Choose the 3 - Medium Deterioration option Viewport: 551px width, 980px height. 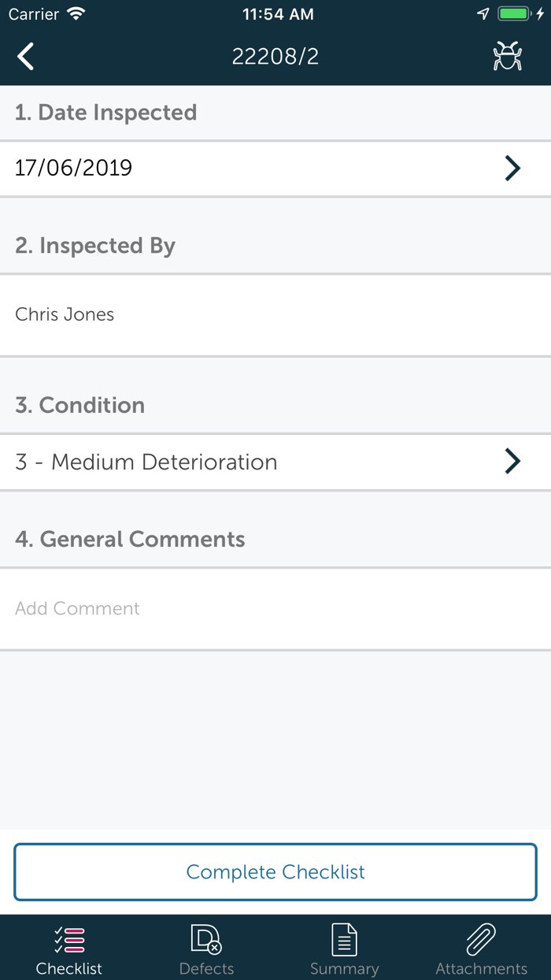(146, 462)
